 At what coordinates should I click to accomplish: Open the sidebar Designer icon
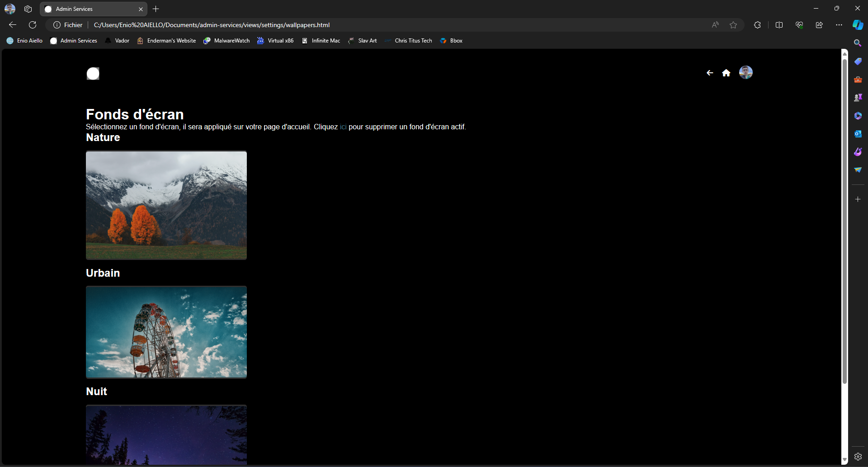(x=858, y=152)
